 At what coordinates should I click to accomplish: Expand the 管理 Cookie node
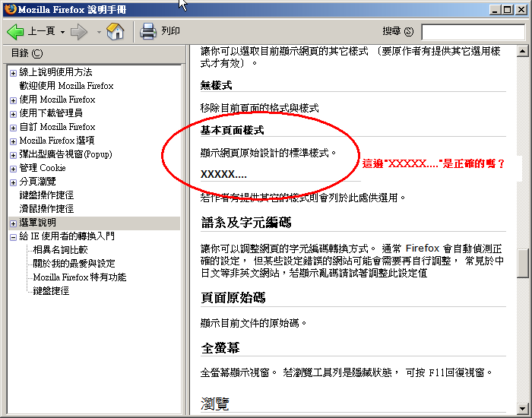click(x=13, y=169)
